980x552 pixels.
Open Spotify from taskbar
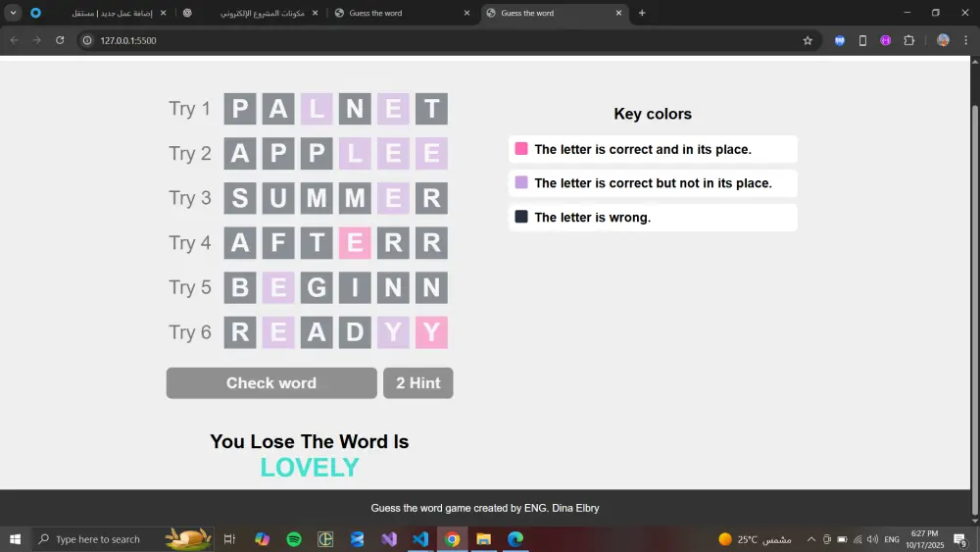(294, 539)
